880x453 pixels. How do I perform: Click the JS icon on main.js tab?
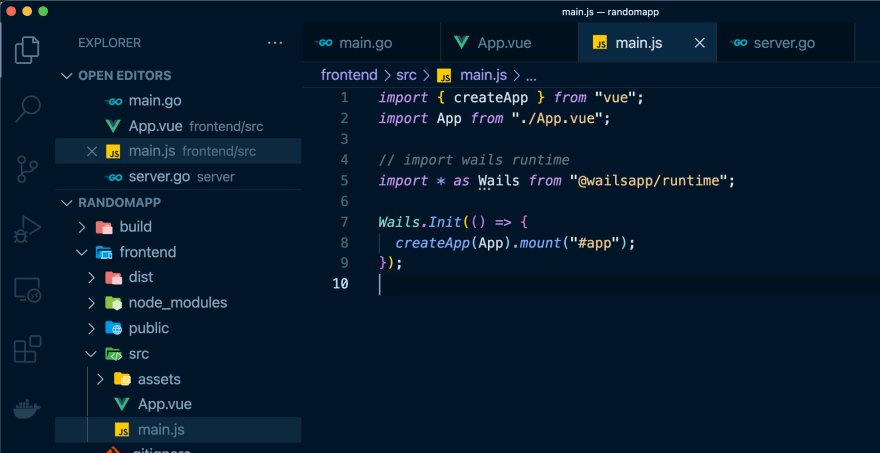[600, 43]
